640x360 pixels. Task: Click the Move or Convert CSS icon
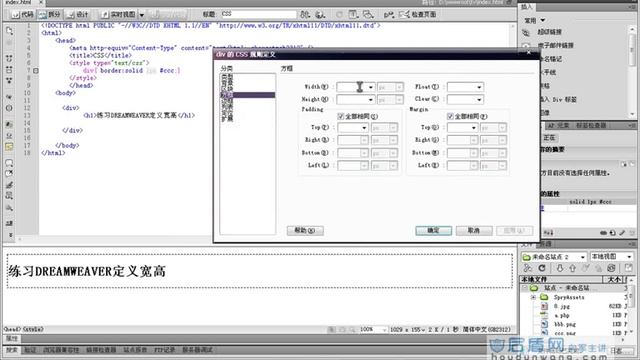(9, 208)
